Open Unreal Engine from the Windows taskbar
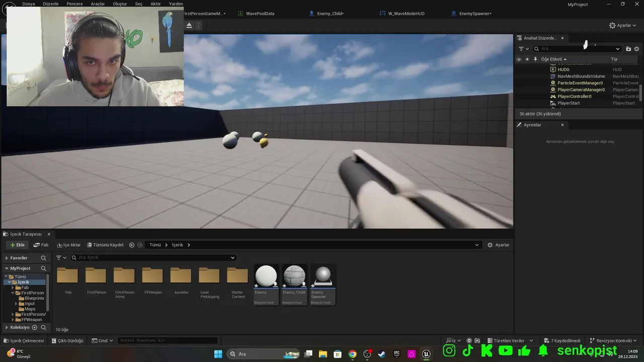This screenshot has width=644, height=362. click(x=427, y=354)
